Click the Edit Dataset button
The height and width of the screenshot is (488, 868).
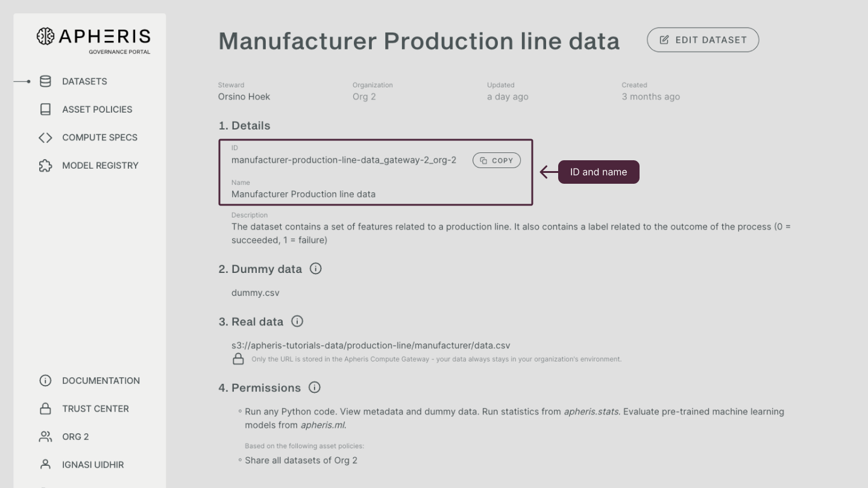point(702,39)
